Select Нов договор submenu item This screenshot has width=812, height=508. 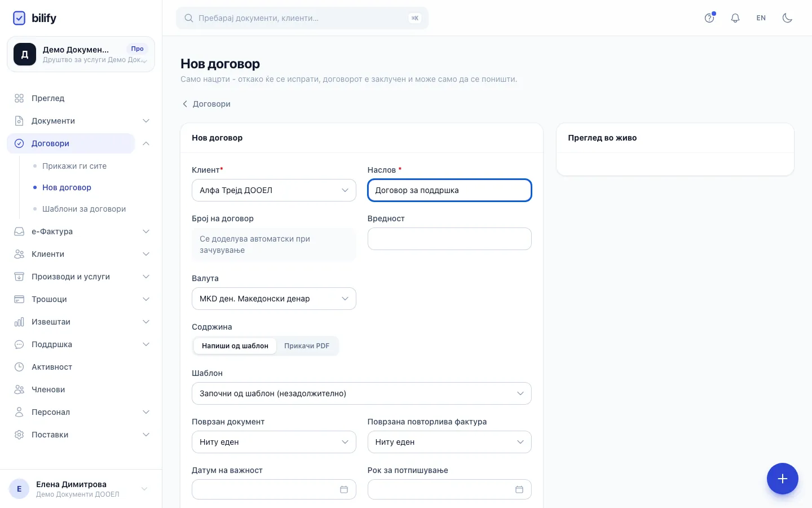pos(67,187)
